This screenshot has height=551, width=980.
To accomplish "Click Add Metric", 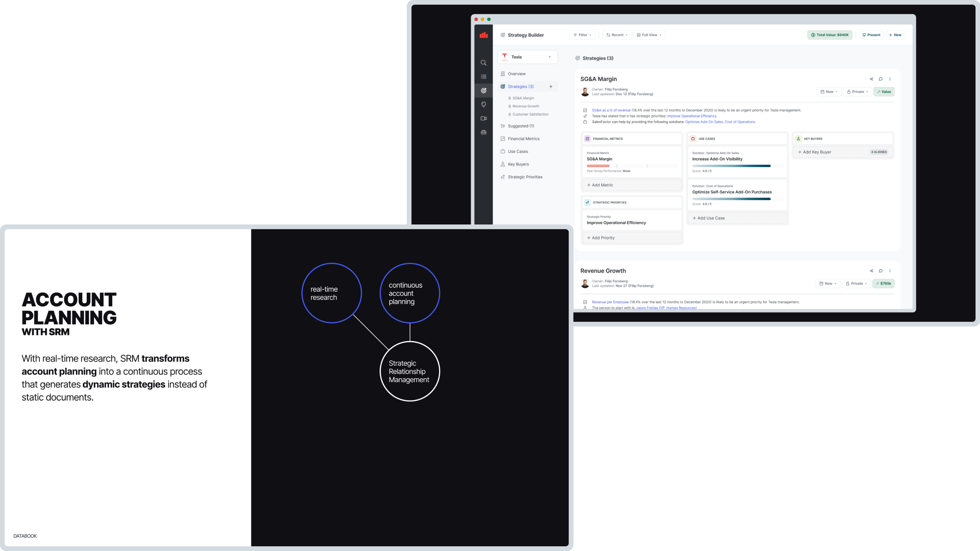I will click(632, 185).
